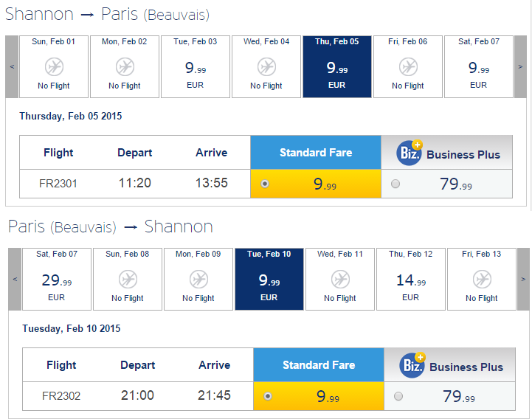This screenshot has height=419, width=532.
Task: Click the no-flight plane icon on Wed, Feb 04
Action: pos(266,67)
